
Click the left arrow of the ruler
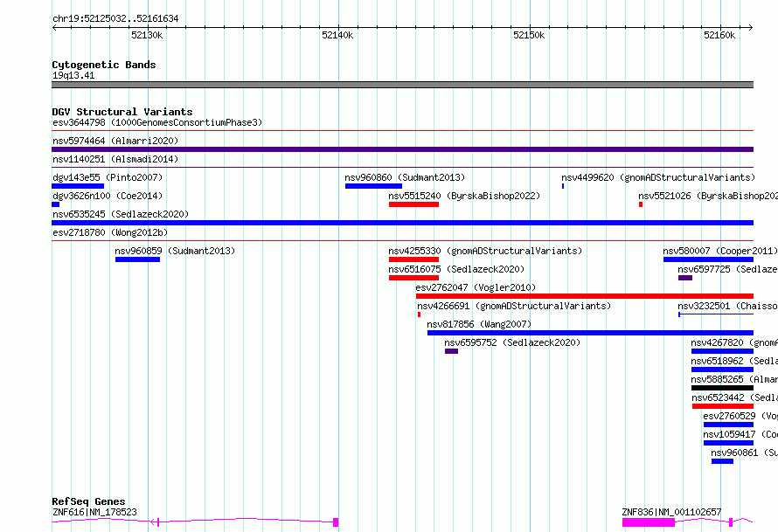pos(54,28)
